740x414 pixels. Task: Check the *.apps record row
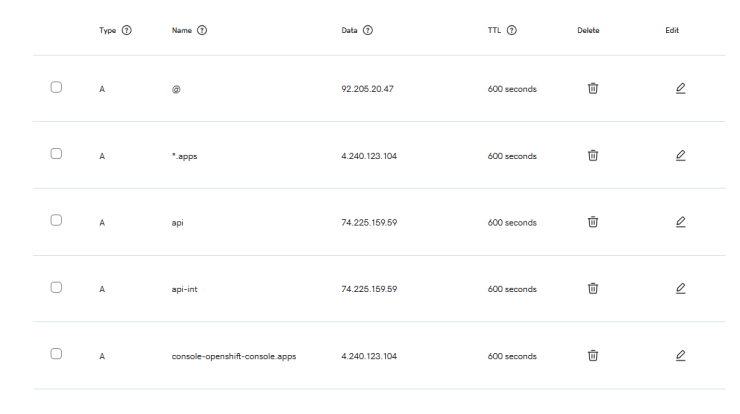56,154
